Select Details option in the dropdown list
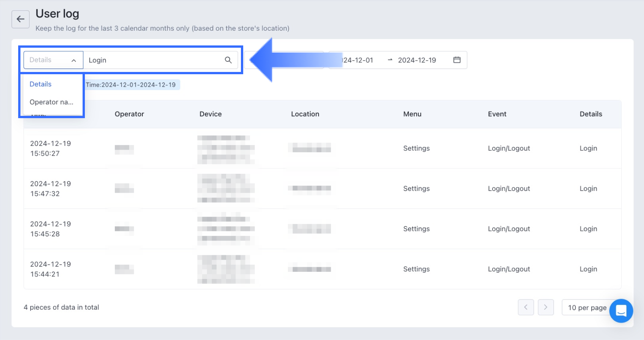 [x=41, y=84]
